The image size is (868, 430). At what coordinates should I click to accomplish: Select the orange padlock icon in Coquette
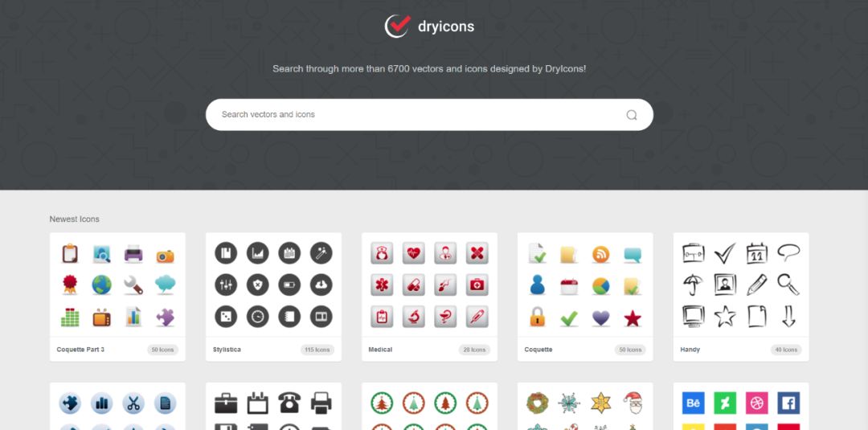click(537, 317)
